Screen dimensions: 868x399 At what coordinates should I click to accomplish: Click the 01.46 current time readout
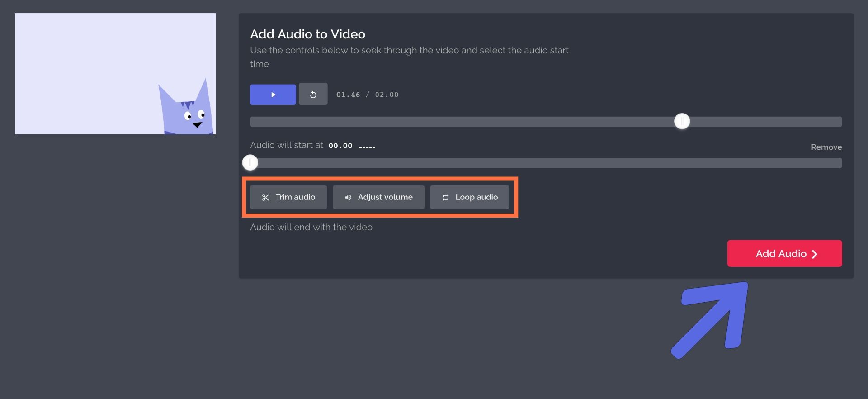click(x=348, y=95)
